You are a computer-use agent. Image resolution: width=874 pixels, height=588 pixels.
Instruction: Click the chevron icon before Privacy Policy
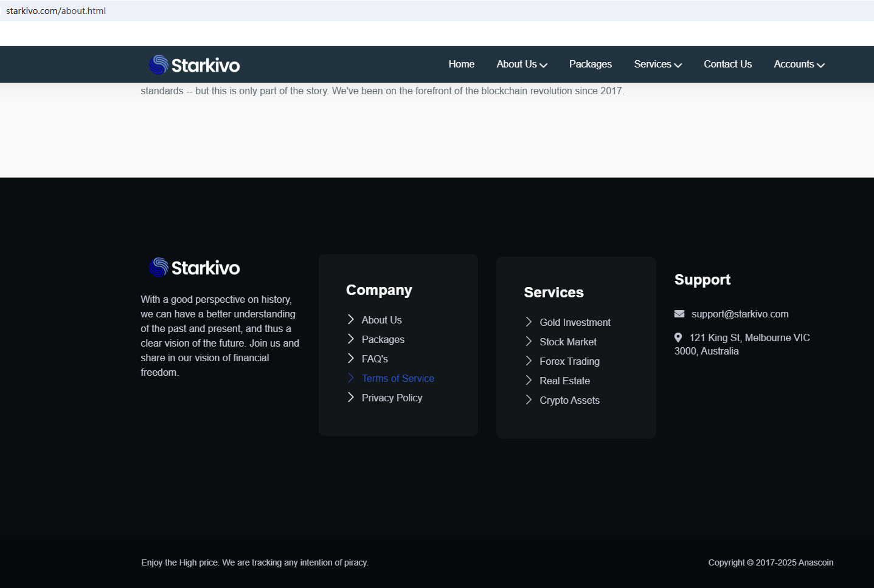tap(351, 398)
